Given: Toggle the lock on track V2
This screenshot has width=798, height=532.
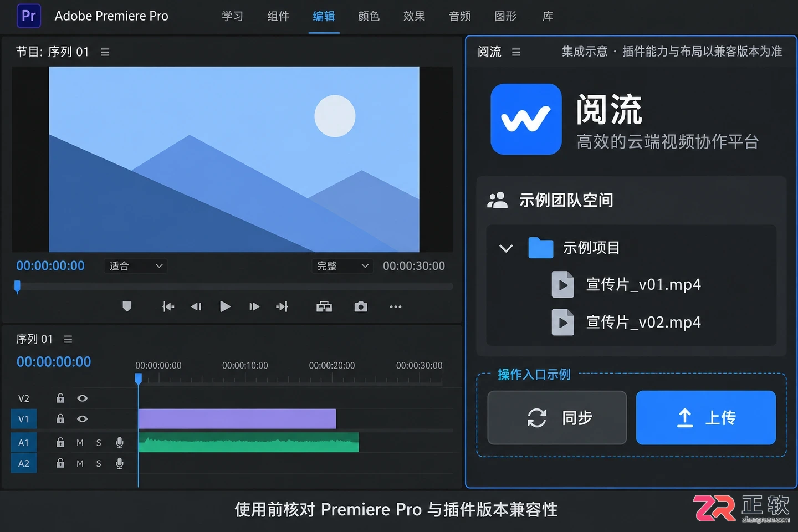Looking at the screenshot, I should coord(60,398).
